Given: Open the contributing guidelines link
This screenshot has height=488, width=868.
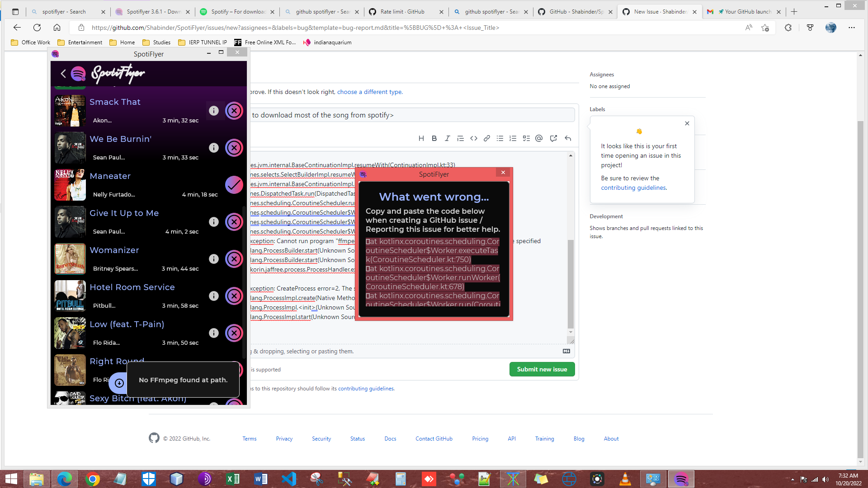Looking at the screenshot, I should [x=634, y=188].
